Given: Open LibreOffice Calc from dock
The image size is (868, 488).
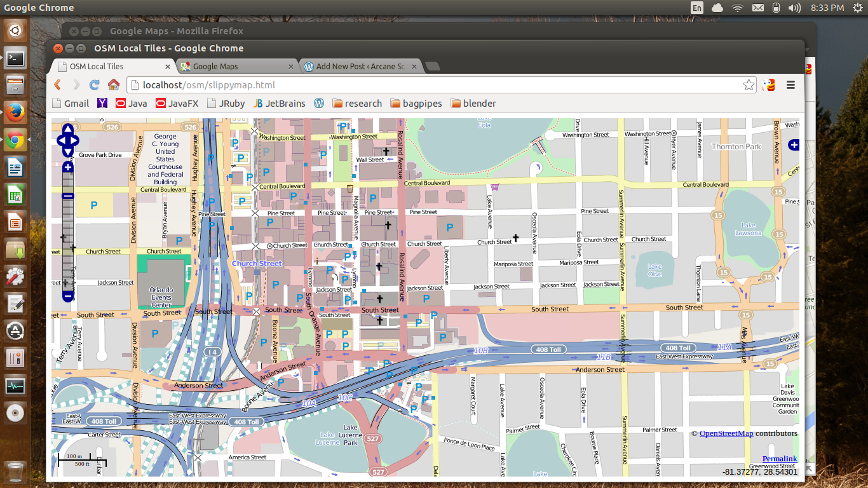Looking at the screenshot, I should click(15, 195).
